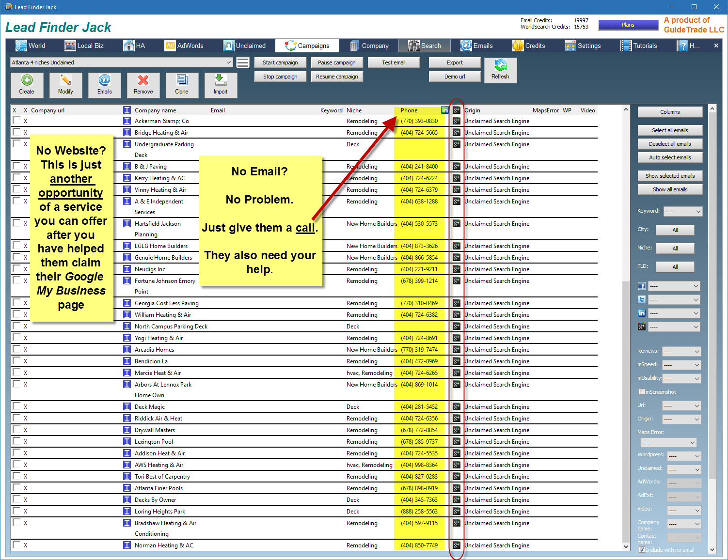Click the list view icon beside campaign dropdown
This screenshot has height=560, width=728.
coord(243,62)
